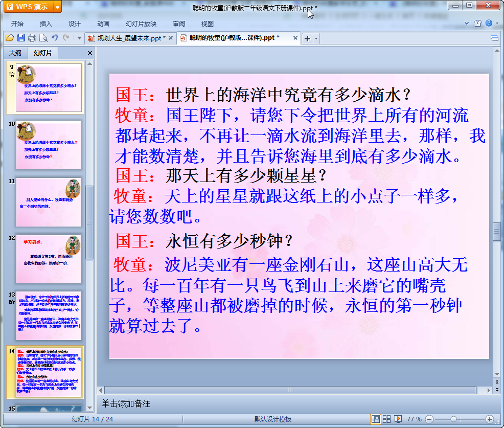
Task: Zoom out with minus button
Action: (x=429, y=419)
